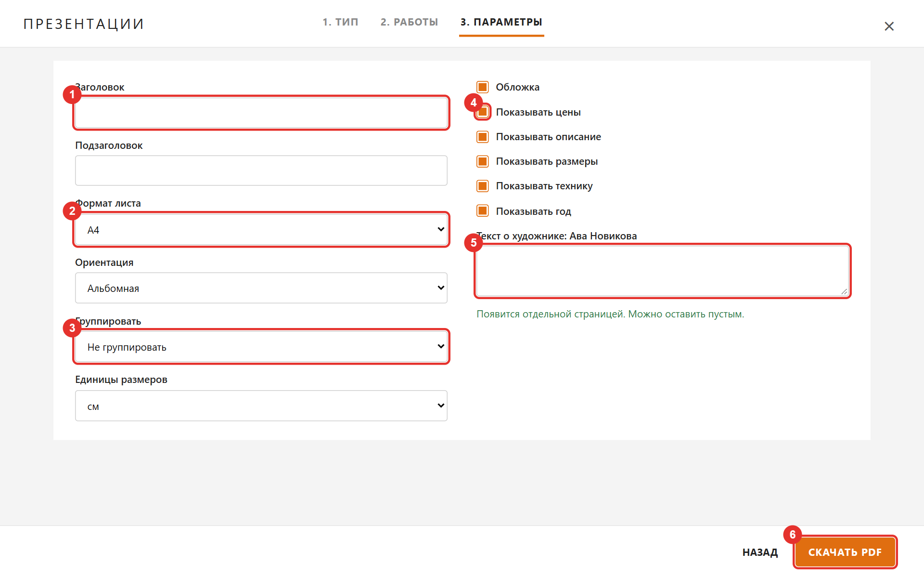Expand the Единицы размеров см dropdown

tap(261, 406)
